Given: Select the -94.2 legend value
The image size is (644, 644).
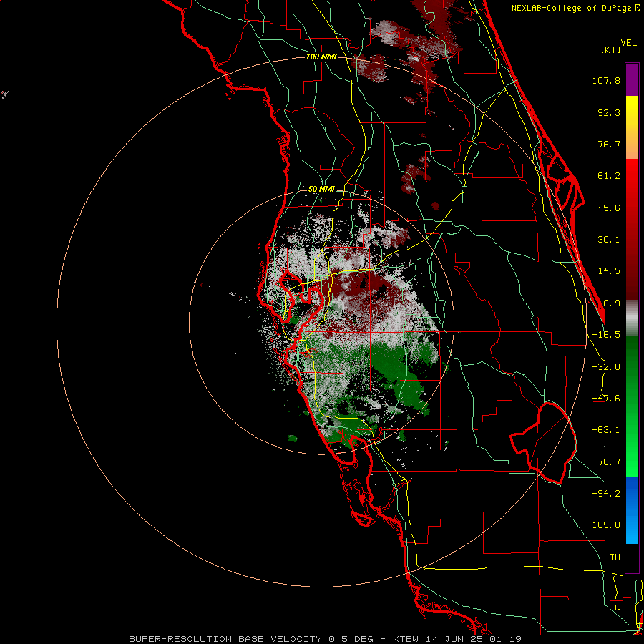Looking at the screenshot, I should [606, 494].
